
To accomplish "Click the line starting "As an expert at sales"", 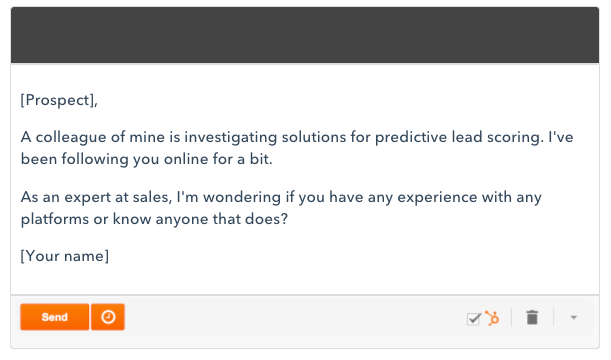I will [x=281, y=197].
